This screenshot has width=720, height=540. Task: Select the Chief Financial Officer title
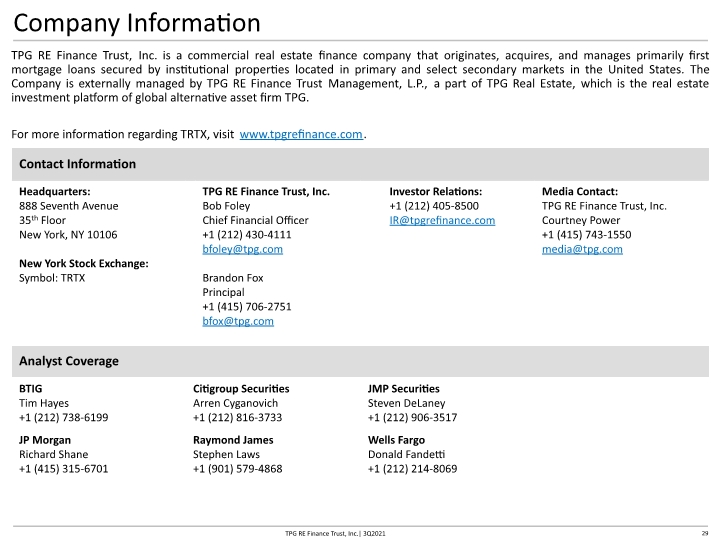[x=255, y=220]
